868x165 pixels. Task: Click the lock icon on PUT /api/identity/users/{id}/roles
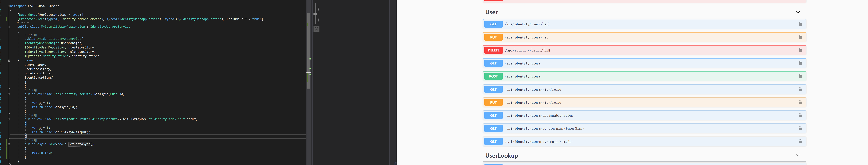tap(800, 102)
